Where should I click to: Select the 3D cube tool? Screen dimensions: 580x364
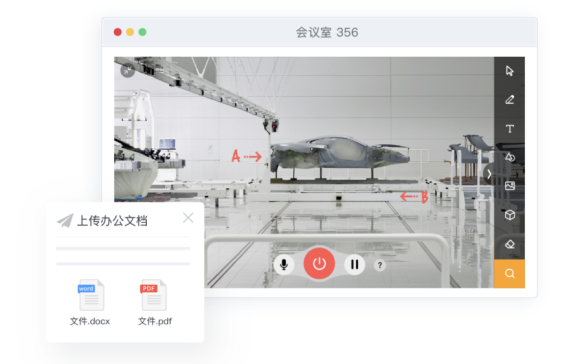[x=510, y=215]
